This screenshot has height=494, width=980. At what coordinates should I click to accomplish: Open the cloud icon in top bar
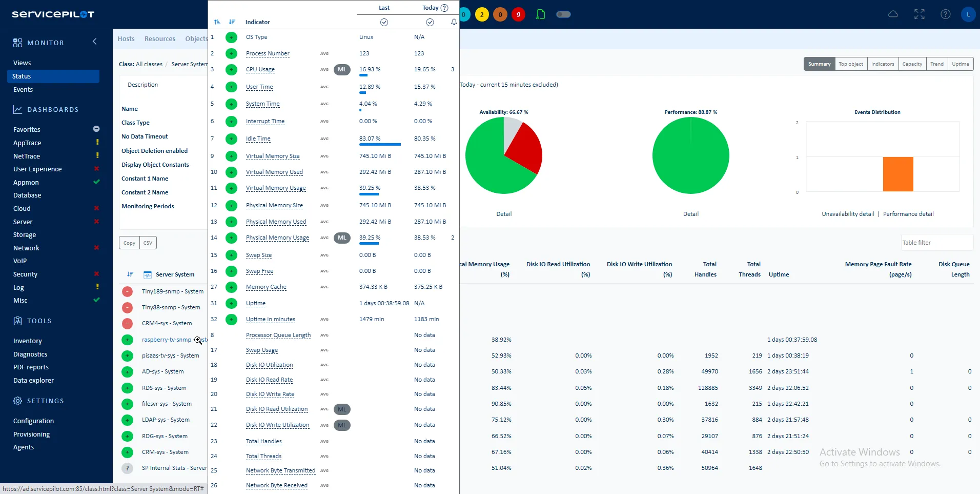893,14
